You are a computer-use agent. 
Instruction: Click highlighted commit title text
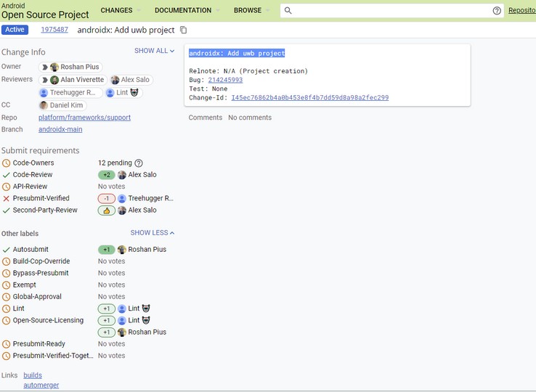tap(237, 53)
